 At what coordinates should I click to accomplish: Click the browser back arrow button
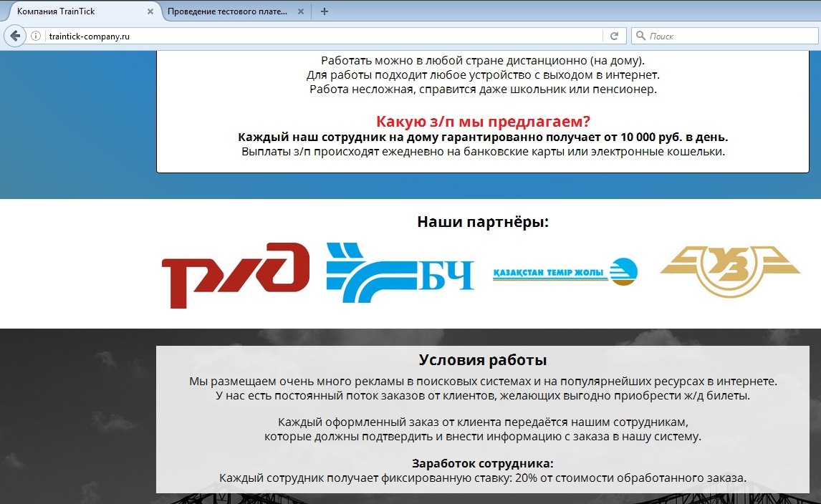[14, 36]
